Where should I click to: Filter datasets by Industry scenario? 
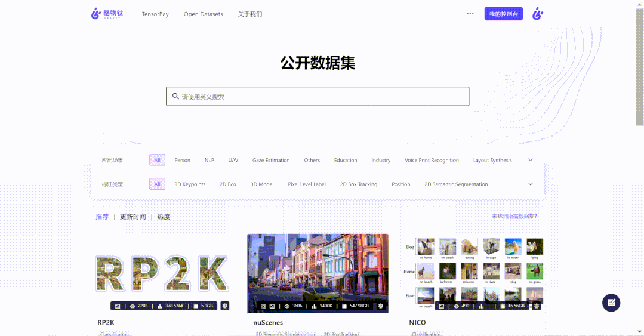point(381,160)
